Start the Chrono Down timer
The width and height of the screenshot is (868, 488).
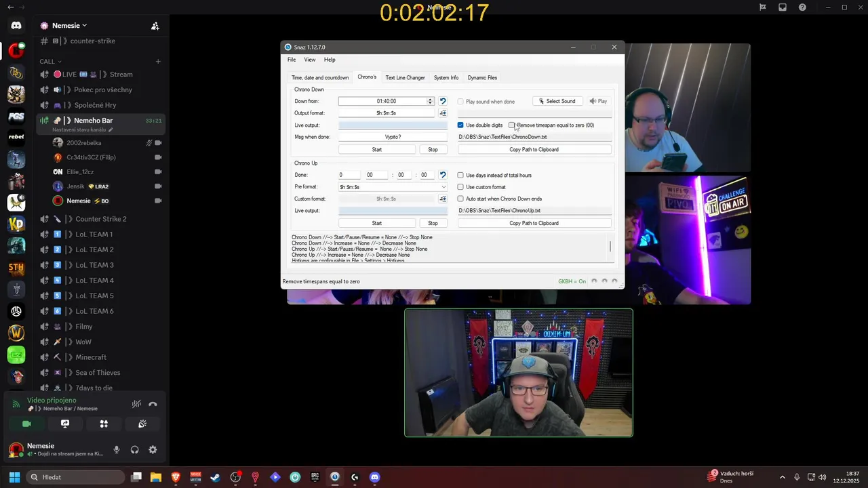click(x=377, y=149)
